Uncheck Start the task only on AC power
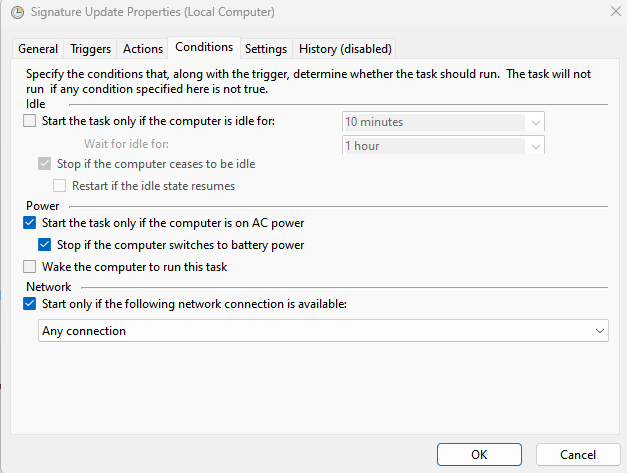Image resolution: width=627 pixels, height=473 pixels. click(x=30, y=223)
